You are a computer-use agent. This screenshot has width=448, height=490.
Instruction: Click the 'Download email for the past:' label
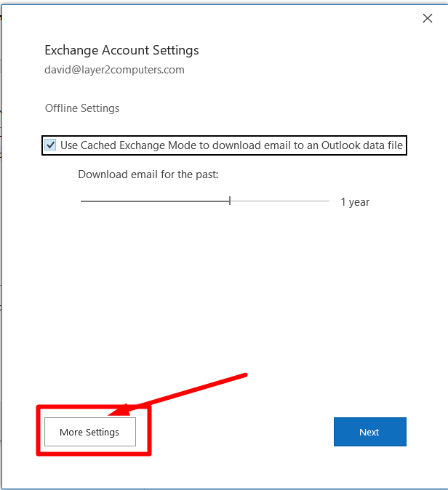(x=148, y=174)
